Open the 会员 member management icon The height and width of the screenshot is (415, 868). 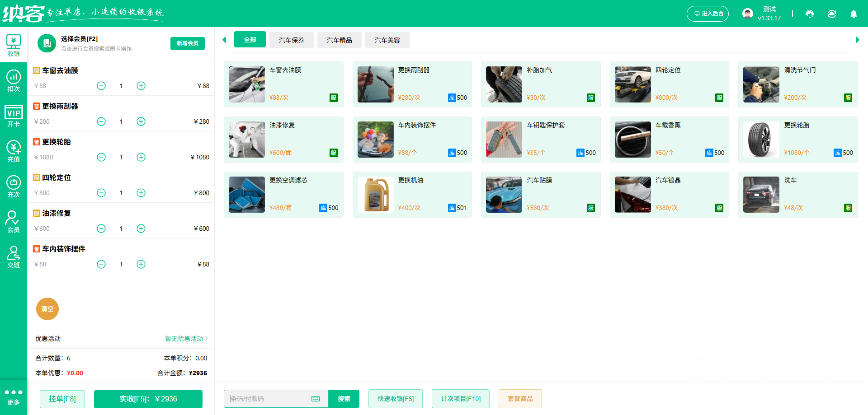click(14, 221)
